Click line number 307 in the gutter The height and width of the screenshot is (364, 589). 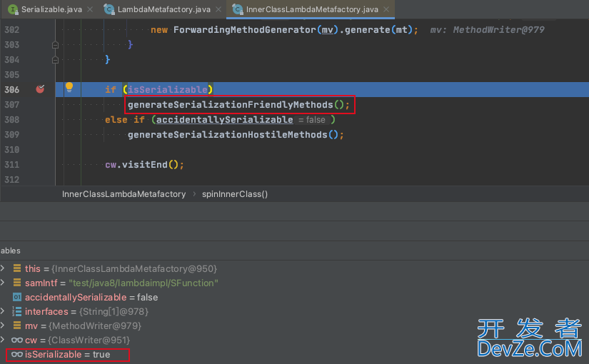[11, 105]
